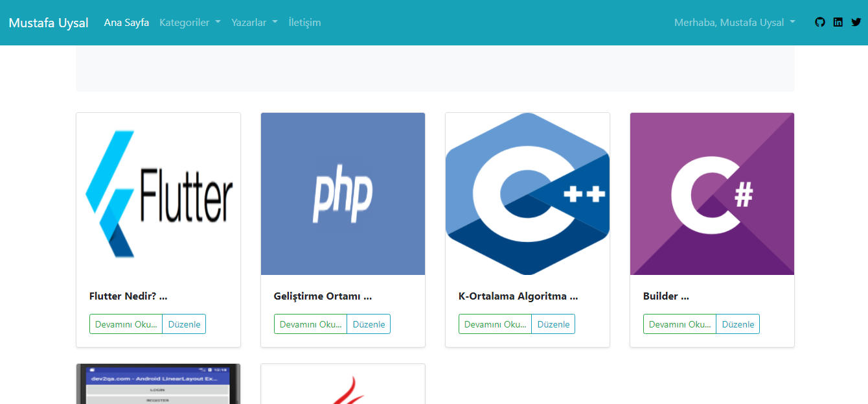This screenshot has width=868, height=404.
Task: Open the Merhaba, Mustafa Uysal user menu
Action: tap(735, 23)
